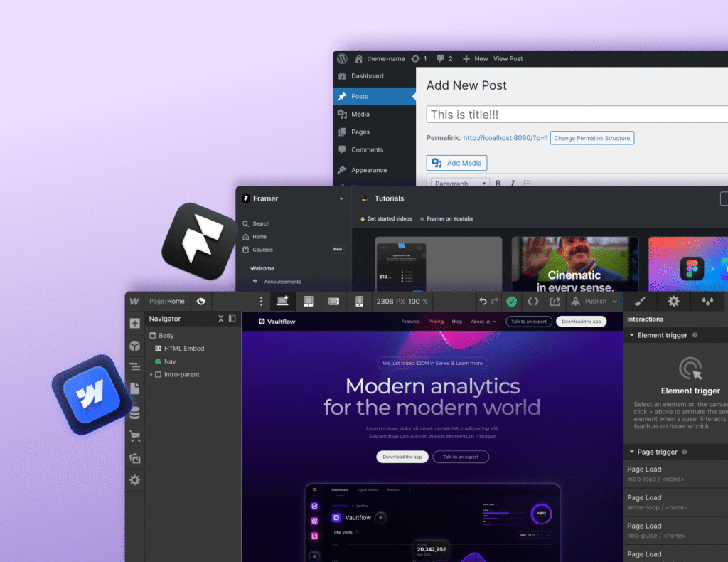728x562 pixels.
Task: Expand the About us menu on the Vaultflow page
Action: (483, 322)
